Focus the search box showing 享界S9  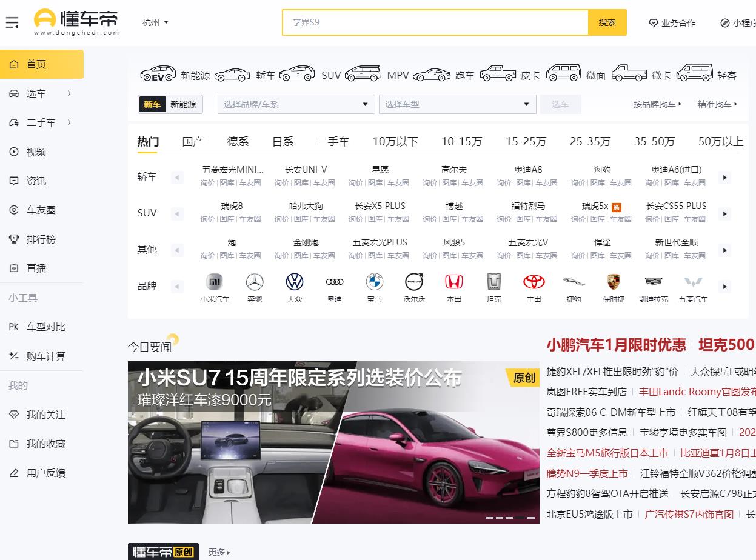click(435, 22)
